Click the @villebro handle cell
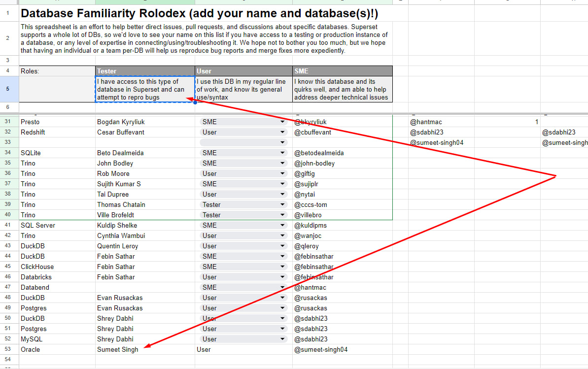 pos(343,215)
